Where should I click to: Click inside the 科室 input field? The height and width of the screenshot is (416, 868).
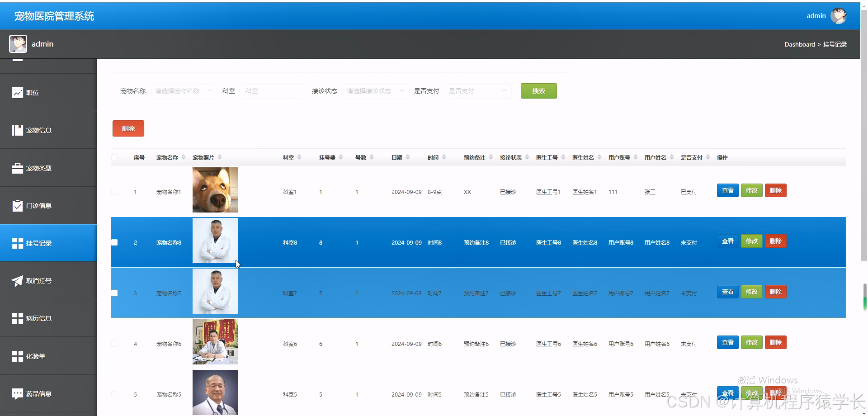pos(273,91)
